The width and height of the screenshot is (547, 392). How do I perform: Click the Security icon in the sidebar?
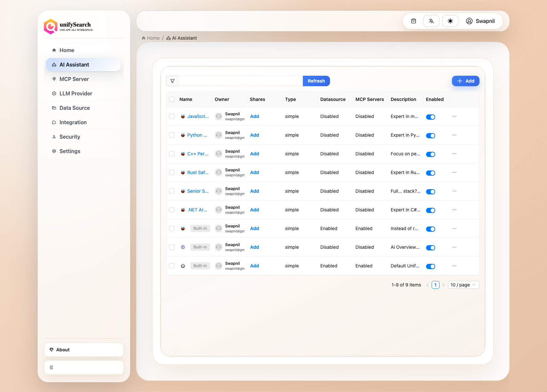pyautogui.click(x=54, y=137)
